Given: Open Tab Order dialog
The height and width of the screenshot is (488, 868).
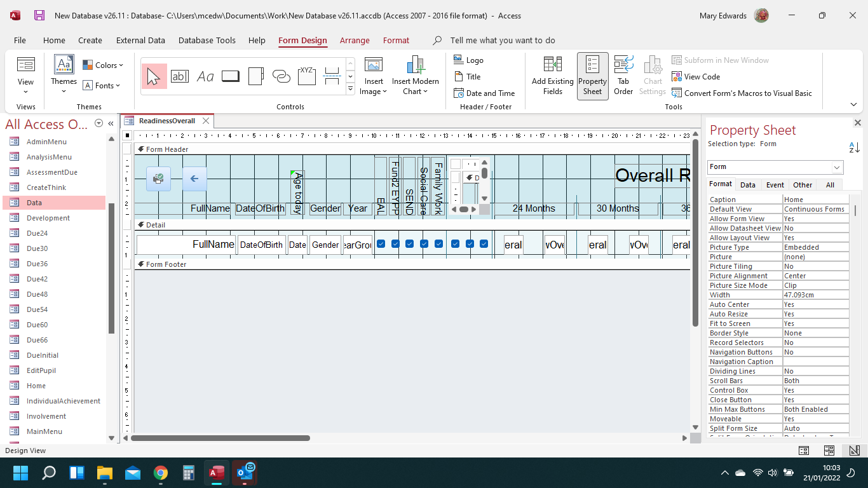Looking at the screenshot, I should coord(623,76).
